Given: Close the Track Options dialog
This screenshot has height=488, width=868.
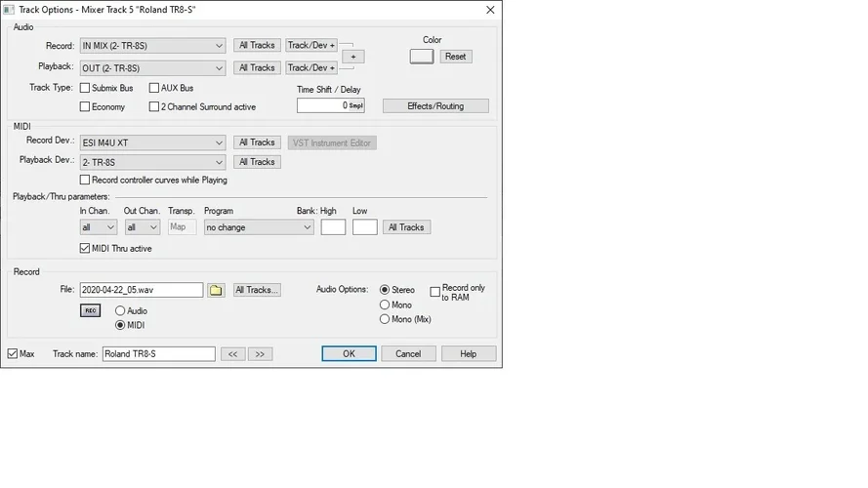Looking at the screenshot, I should click(490, 10).
